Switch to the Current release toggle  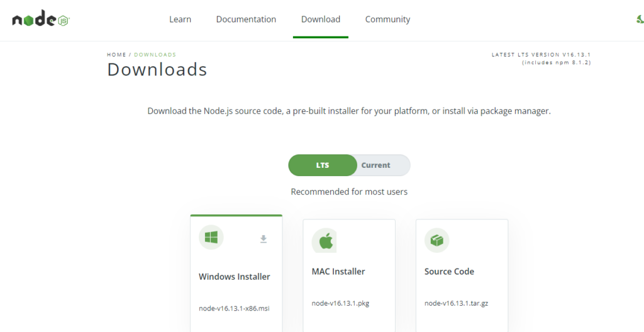[375, 165]
